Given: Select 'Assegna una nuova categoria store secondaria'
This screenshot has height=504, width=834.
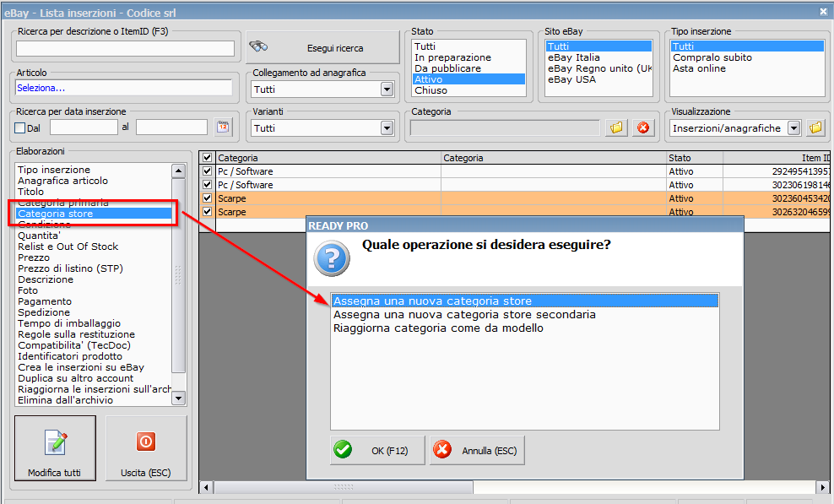Looking at the screenshot, I should [x=524, y=315].
